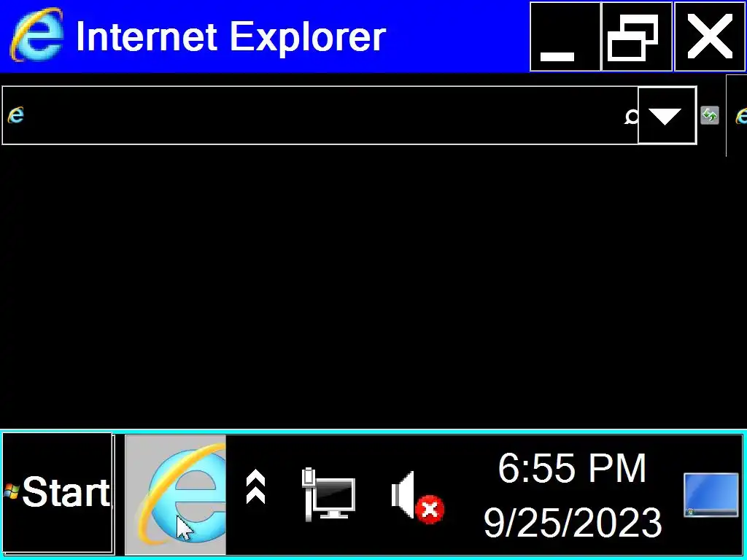The height and width of the screenshot is (560, 747).
Task: Show hidden icons with the double chevron
Action: (x=255, y=486)
